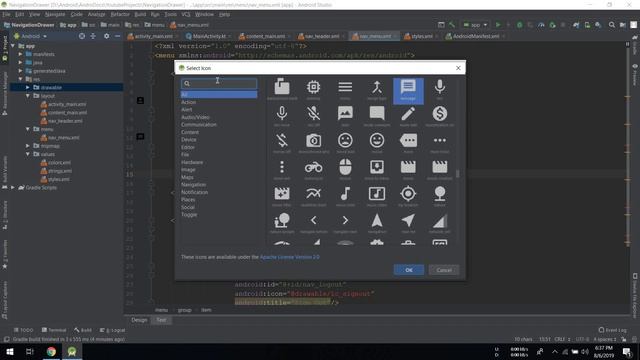Image resolution: width=640 pixels, height=360 pixels.
Task: Select the mouse icon
Action: 345,167
